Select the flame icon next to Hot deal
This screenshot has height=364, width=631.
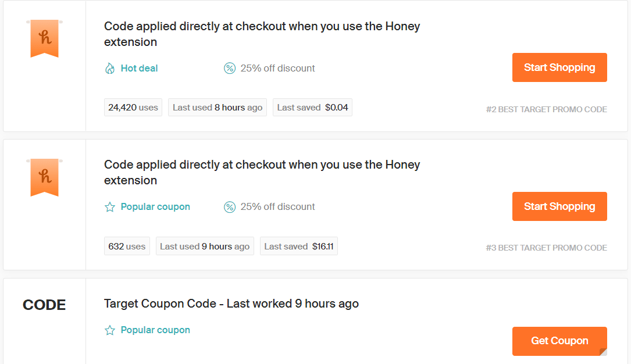click(x=110, y=68)
